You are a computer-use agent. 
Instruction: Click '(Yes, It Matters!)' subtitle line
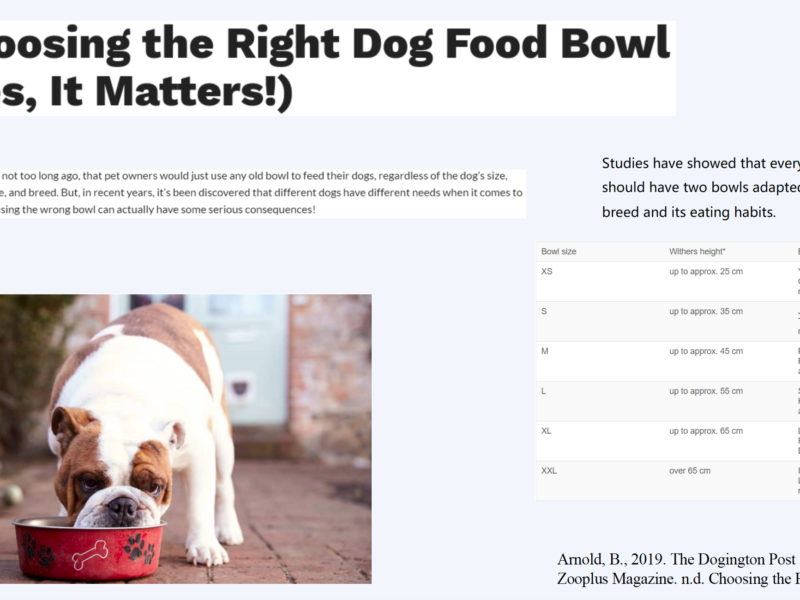pos(146,92)
